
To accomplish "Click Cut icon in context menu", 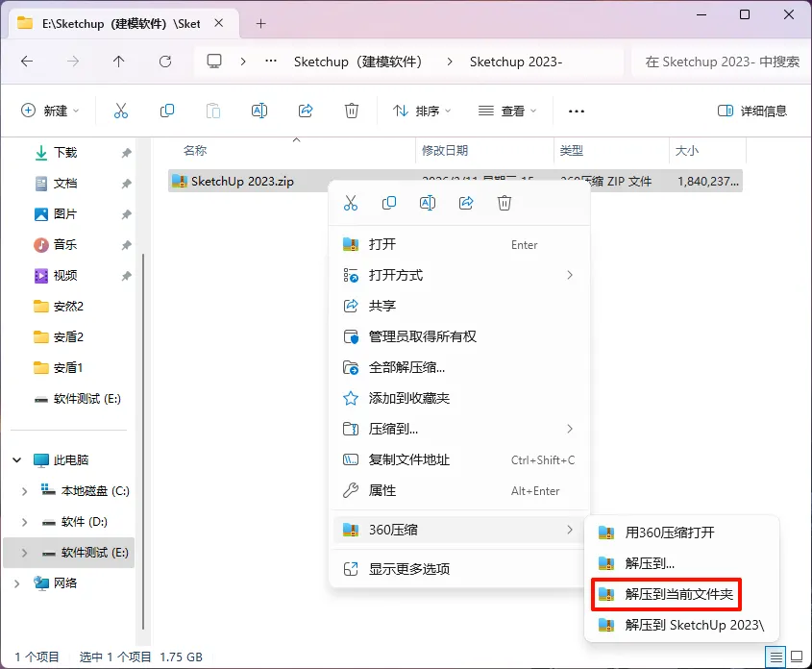I will 351,203.
